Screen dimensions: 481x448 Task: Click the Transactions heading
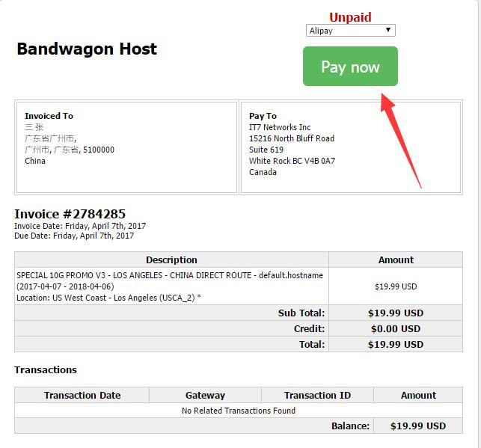pyautogui.click(x=46, y=369)
